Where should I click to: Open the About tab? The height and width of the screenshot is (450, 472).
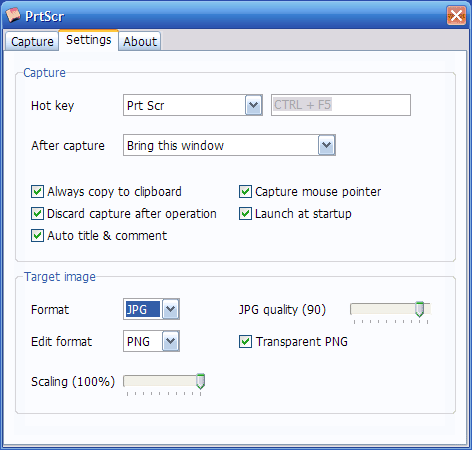(x=140, y=42)
